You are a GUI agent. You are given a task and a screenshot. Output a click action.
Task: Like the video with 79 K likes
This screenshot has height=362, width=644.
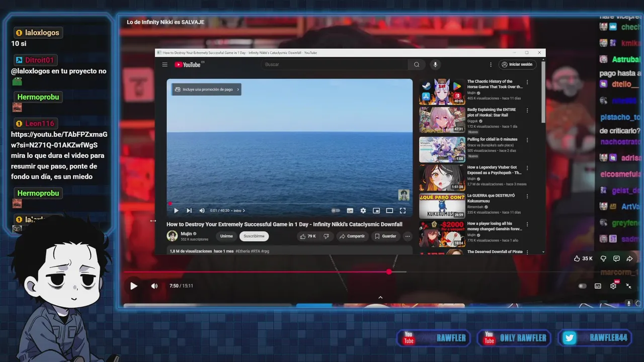308,236
